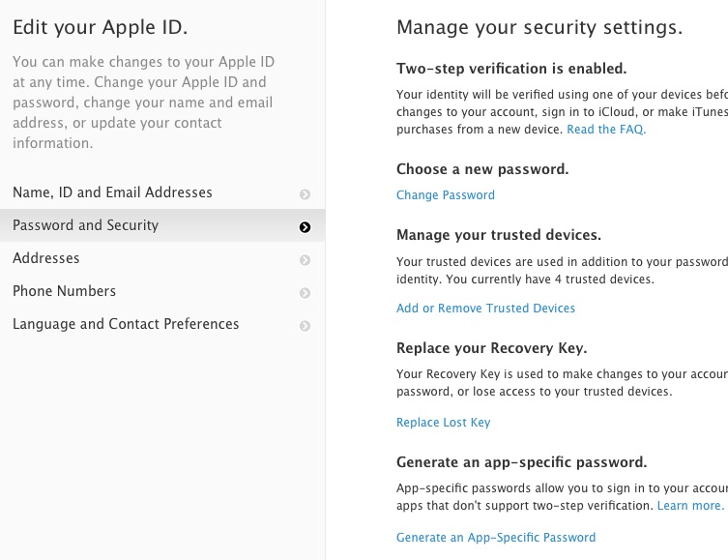Click the Edit your Apple ID heading

point(101,27)
